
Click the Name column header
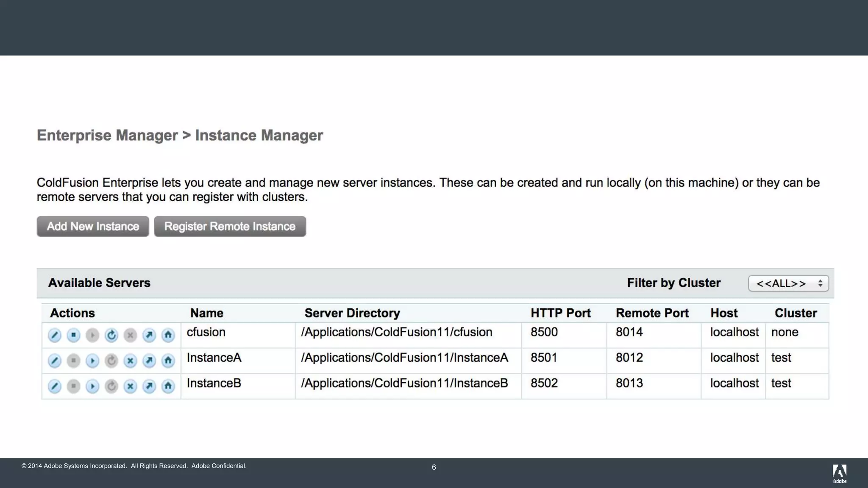206,313
